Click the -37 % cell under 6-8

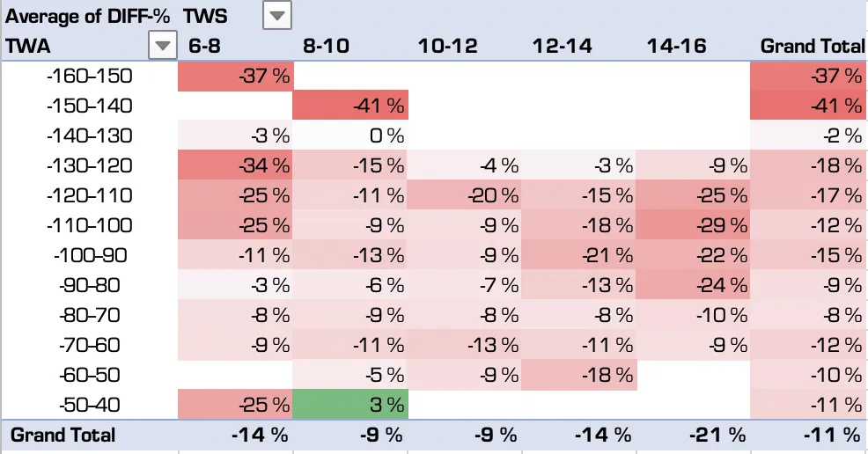(236, 77)
